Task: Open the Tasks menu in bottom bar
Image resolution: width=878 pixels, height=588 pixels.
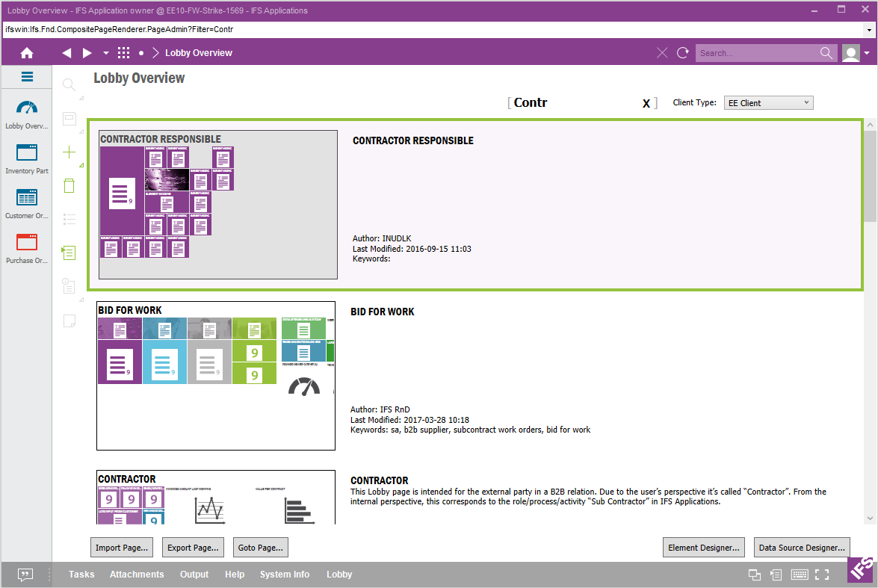Action: tap(81, 575)
